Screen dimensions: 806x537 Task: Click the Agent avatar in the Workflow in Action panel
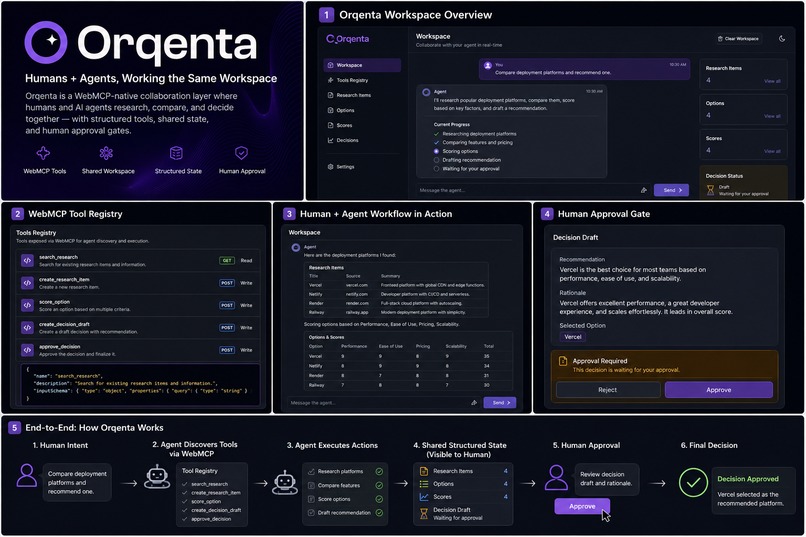296,248
